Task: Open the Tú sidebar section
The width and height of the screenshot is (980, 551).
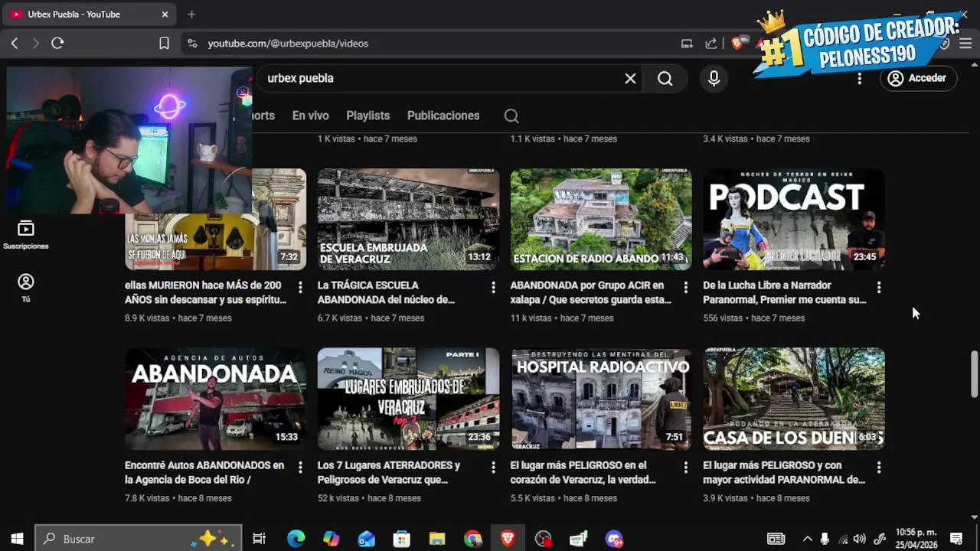Action: point(26,288)
